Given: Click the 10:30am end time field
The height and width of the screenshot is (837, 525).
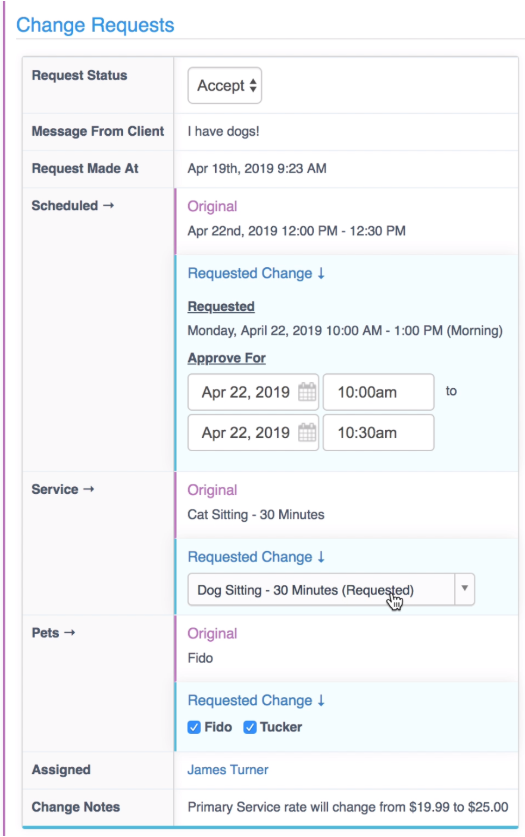Looking at the screenshot, I should pyautogui.click(x=378, y=432).
